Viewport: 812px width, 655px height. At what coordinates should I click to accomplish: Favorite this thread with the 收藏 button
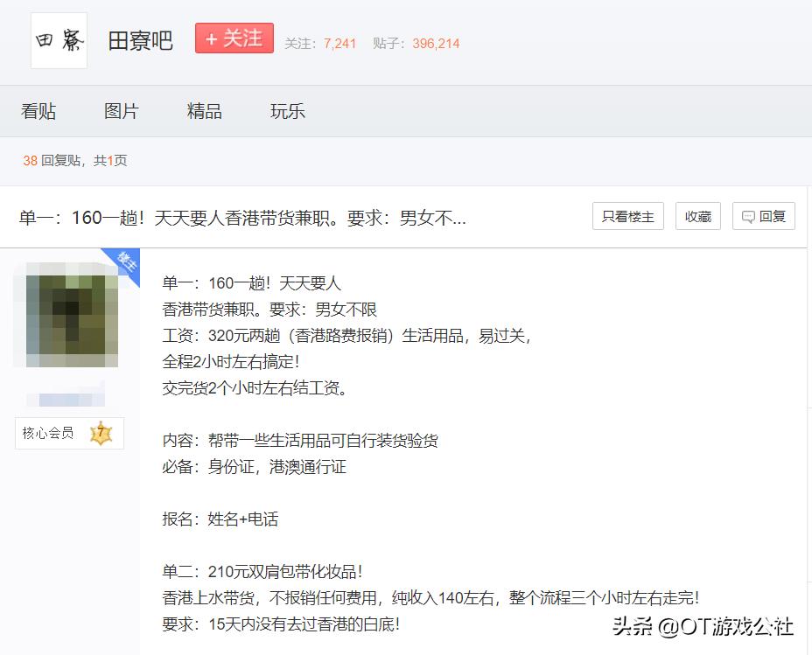(x=697, y=216)
